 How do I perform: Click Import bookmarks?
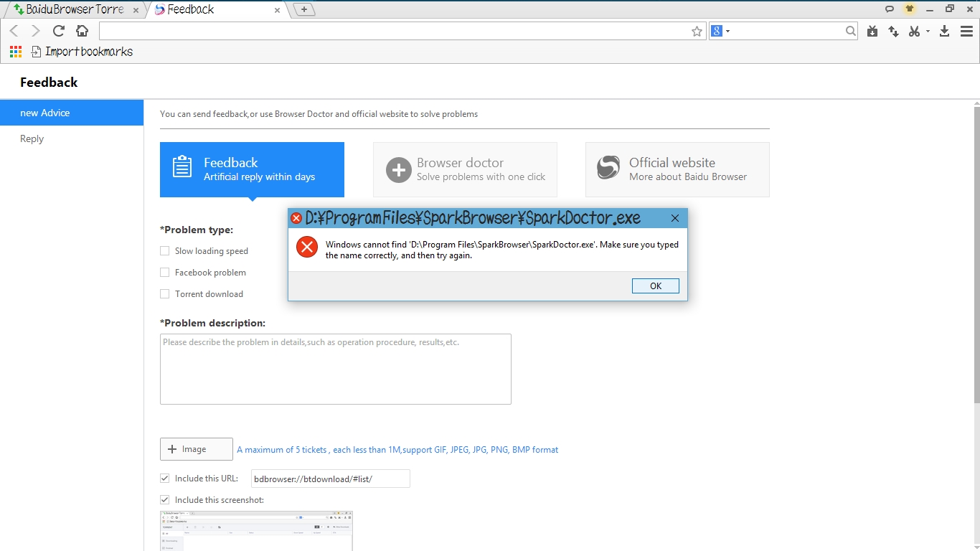83,52
